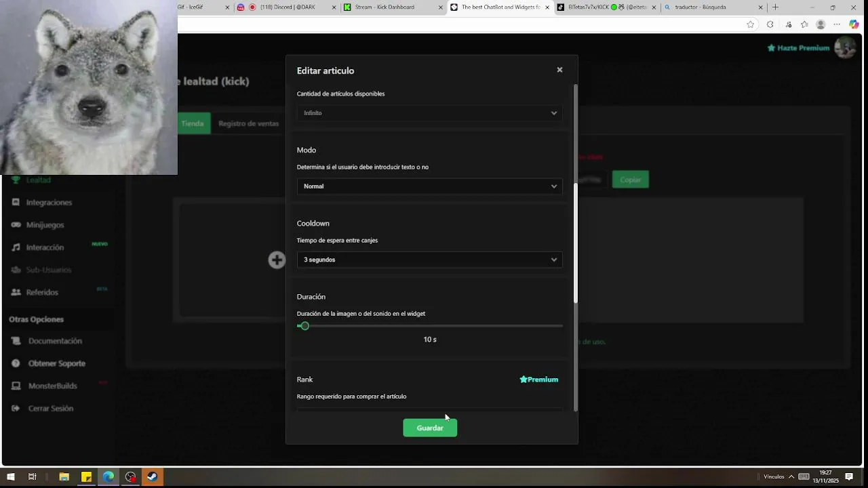Open the browser favorites list icon
Viewport: 868px width, 488px height.
(804, 24)
